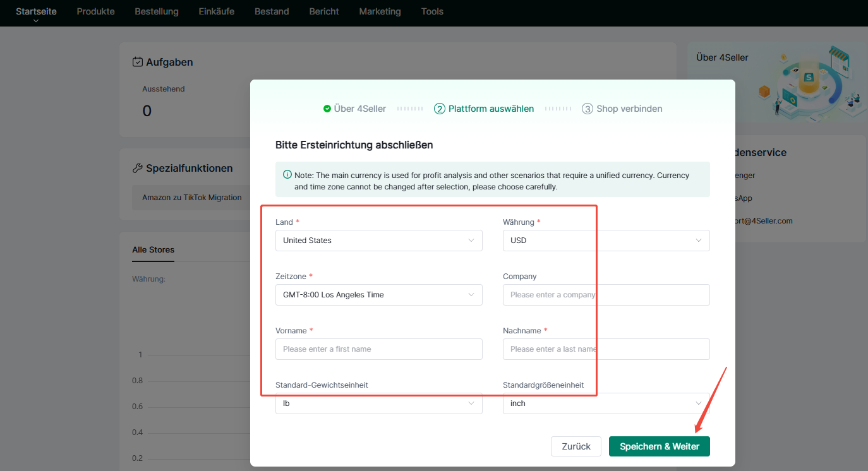Focus the Company text field
Viewport: 868px width, 471px height.
pyautogui.click(x=606, y=295)
